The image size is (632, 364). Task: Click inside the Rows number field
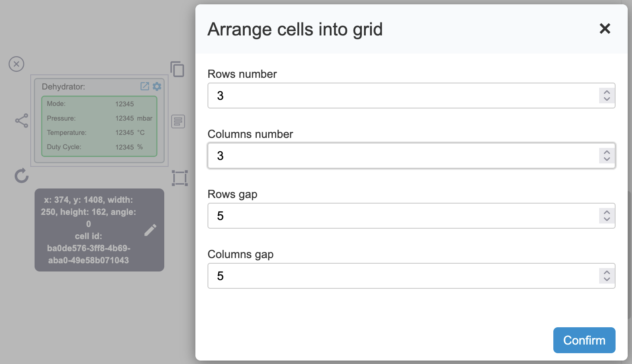coord(389,96)
